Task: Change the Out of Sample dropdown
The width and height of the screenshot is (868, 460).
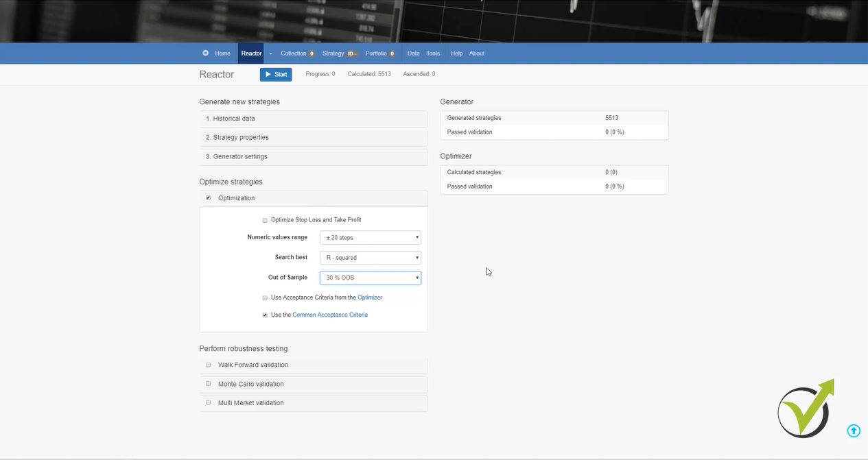Action: click(370, 278)
